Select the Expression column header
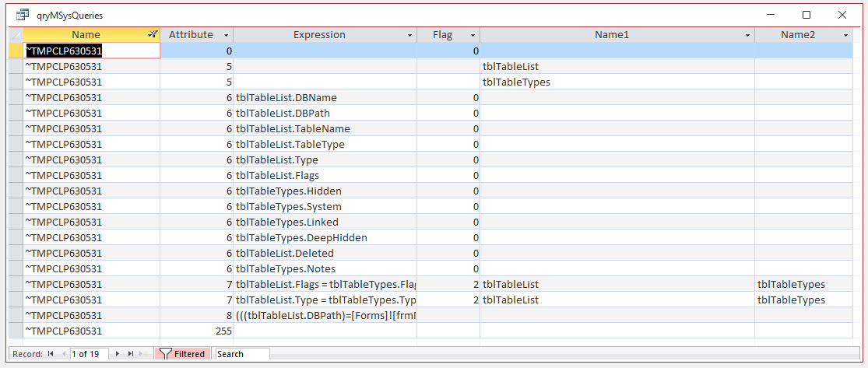The width and height of the screenshot is (868, 368). click(325, 35)
